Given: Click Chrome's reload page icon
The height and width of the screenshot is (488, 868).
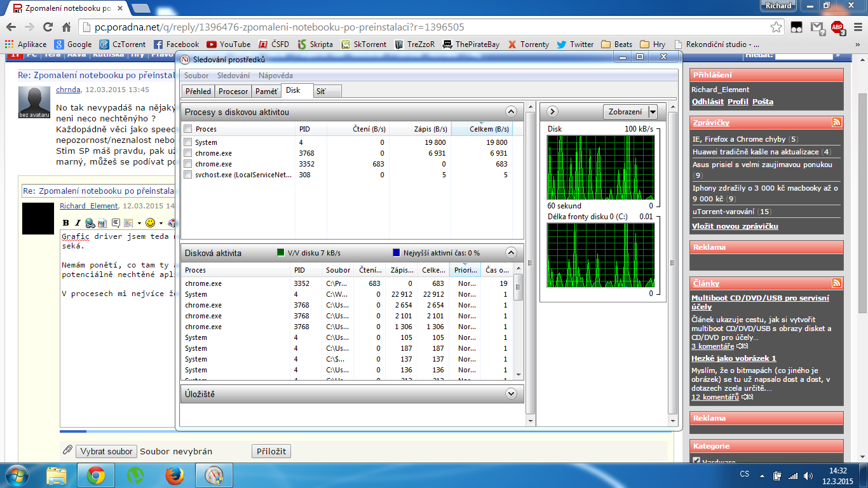Looking at the screenshot, I should (x=48, y=27).
